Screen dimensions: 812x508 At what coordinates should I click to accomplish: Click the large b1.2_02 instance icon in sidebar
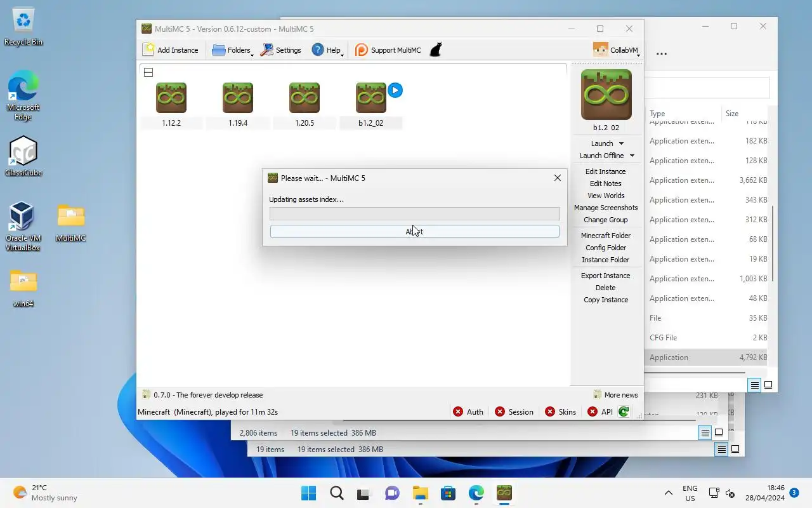click(x=606, y=95)
